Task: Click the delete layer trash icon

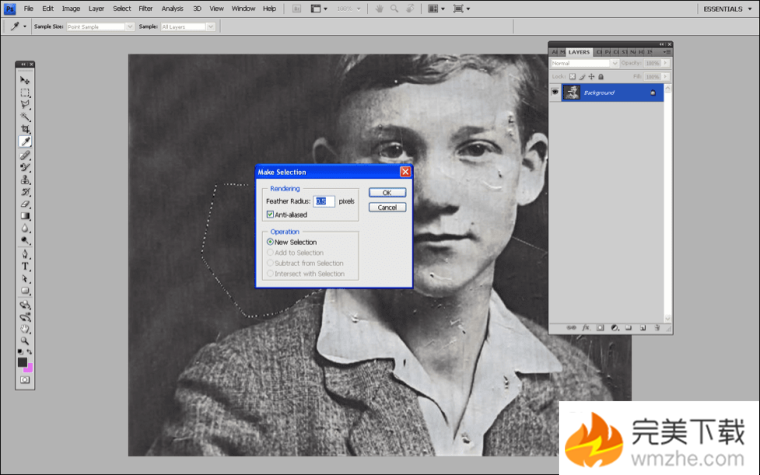Action: (659, 327)
